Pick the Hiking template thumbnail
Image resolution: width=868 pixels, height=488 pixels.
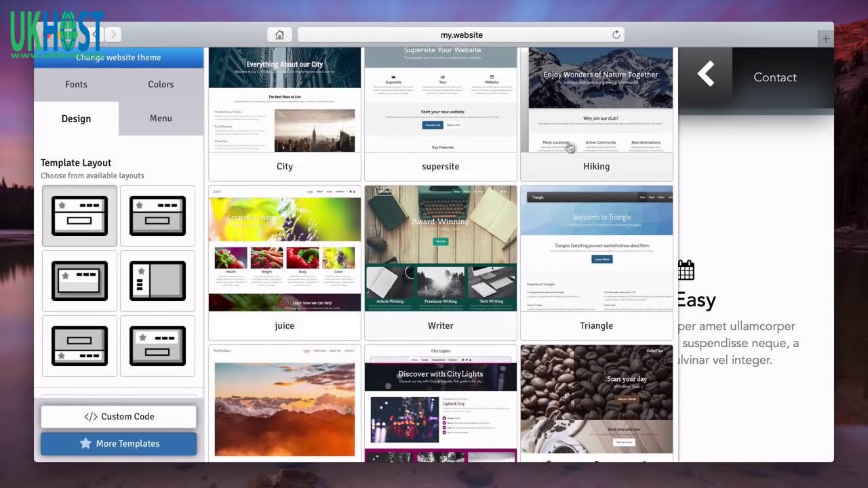(x=597, y=114)
